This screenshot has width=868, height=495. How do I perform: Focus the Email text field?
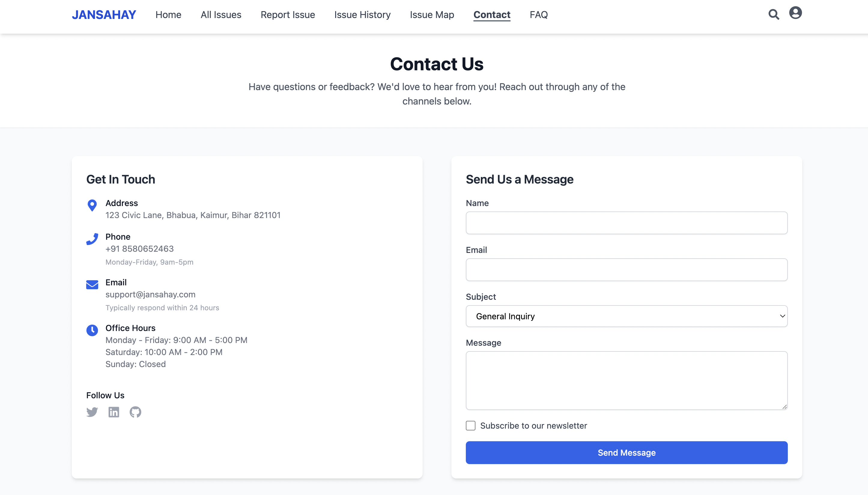click(626, 270)
